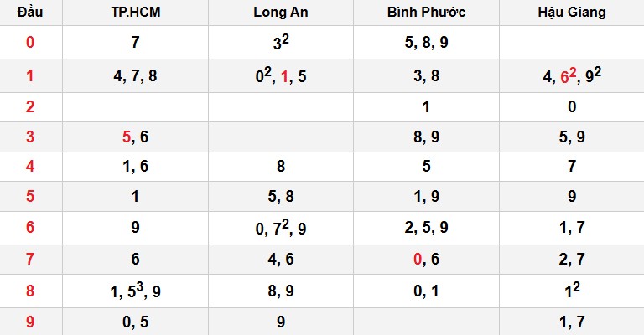Click the Hậu Giang column header

coord(571,13)
